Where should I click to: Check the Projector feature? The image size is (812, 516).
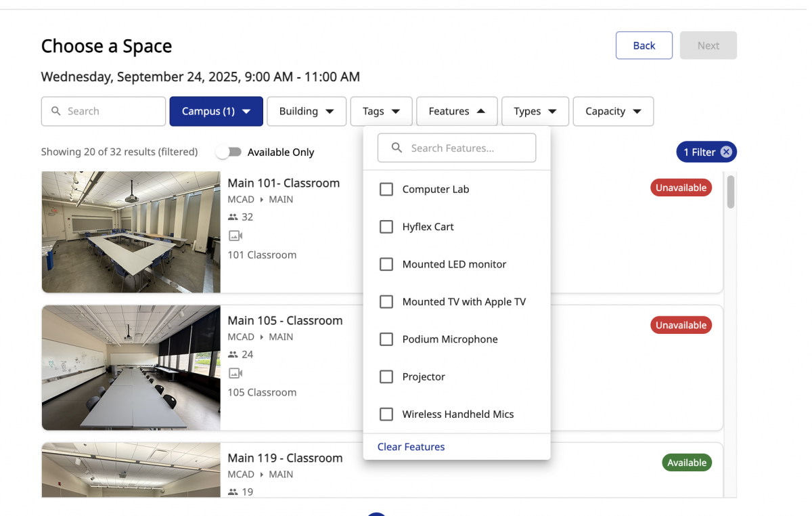[x=386, y=377]
